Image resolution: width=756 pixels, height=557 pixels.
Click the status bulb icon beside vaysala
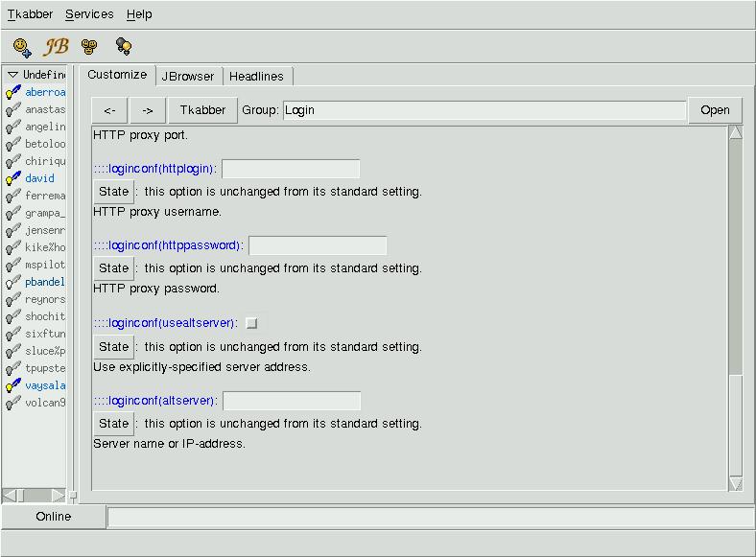point(13,385)
